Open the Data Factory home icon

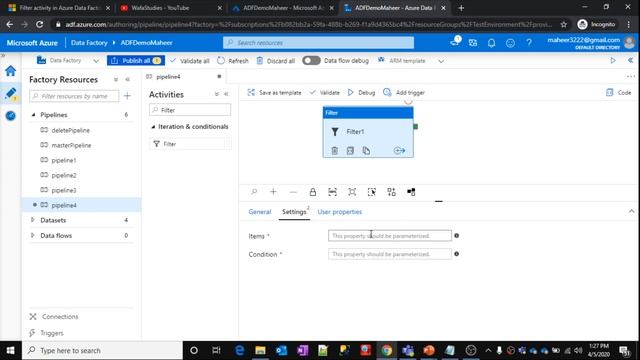coord(11,71)
